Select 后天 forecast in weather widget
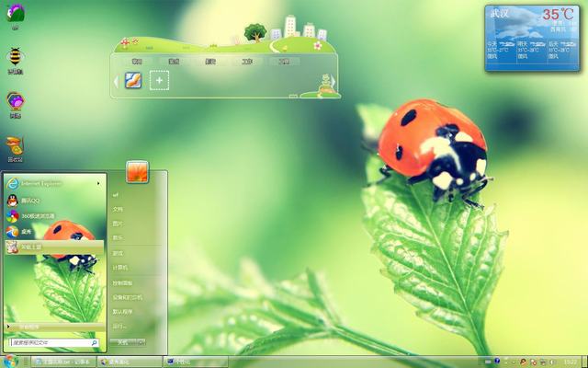 click(x=562, y=51)
